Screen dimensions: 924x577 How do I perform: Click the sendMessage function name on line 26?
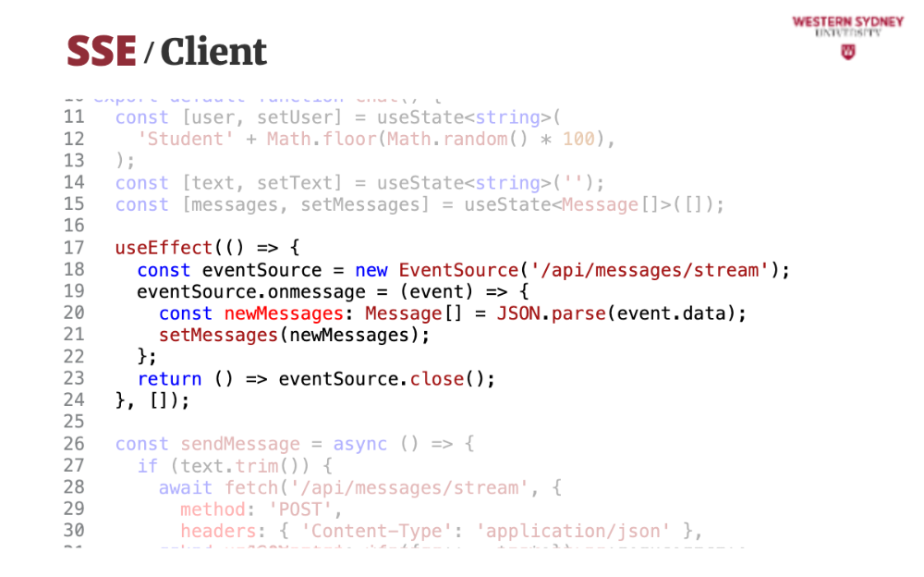(239, 444)
